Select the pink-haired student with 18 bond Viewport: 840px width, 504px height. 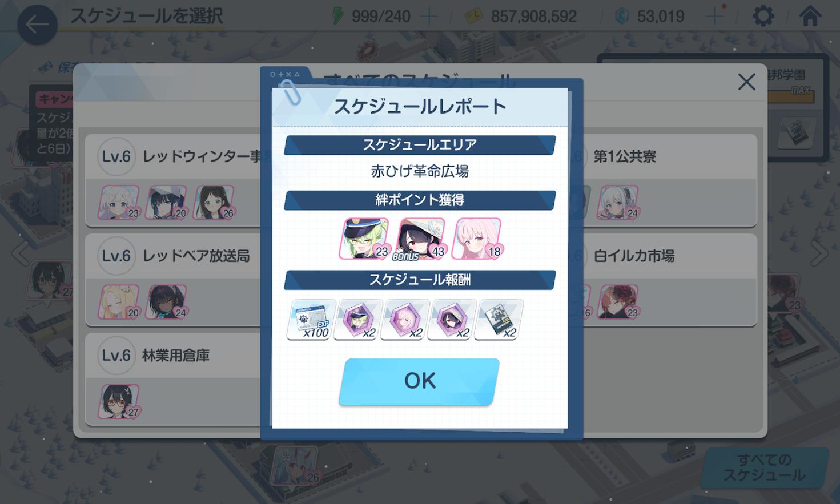[x=477, y=239]
